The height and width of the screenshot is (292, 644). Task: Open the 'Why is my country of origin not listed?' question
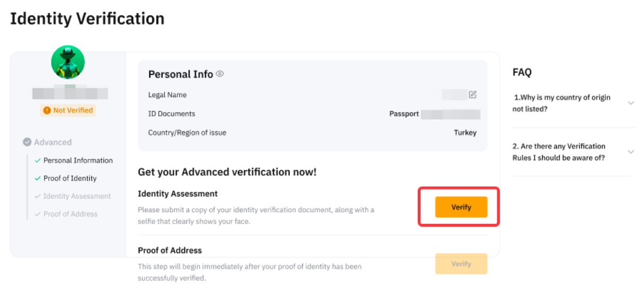(561, 103)
